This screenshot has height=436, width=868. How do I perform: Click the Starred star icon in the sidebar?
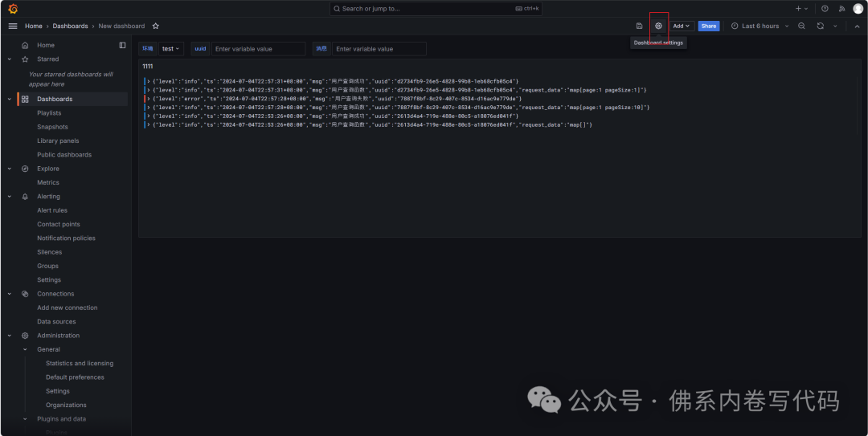coord(25,59)
